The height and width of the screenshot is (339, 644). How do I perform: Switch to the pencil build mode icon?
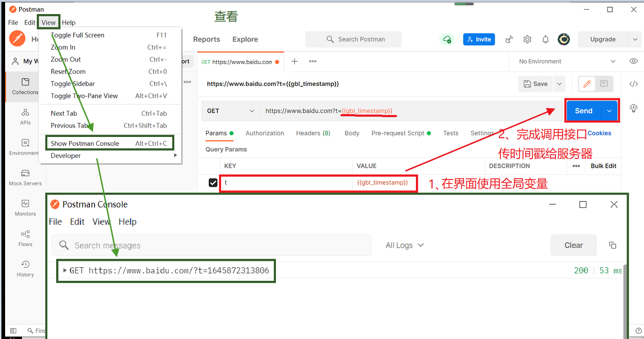pyautogui.click(x=587, y=84)
